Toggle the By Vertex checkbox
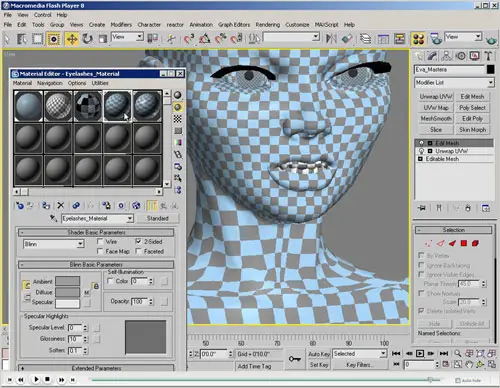Image resolution: width=500 pixels, height=388 pixels. (421, 255)
